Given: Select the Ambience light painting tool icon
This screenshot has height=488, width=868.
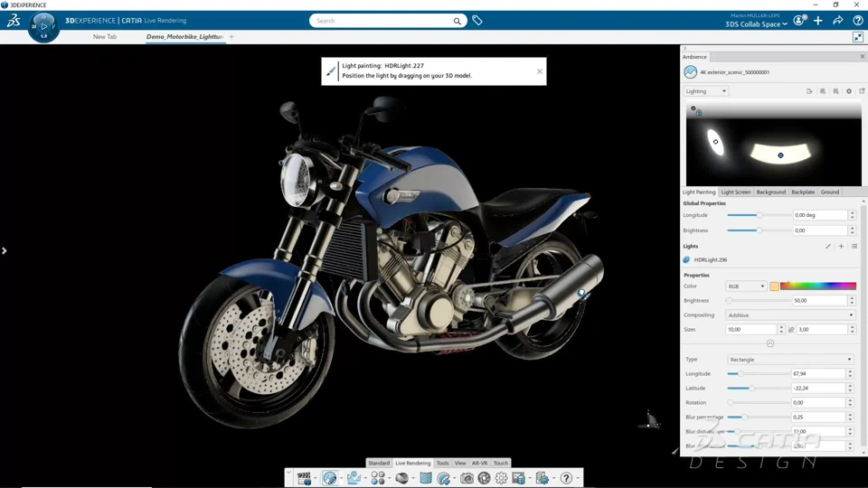Looking at the screenshot, I should tap(329, 478).
